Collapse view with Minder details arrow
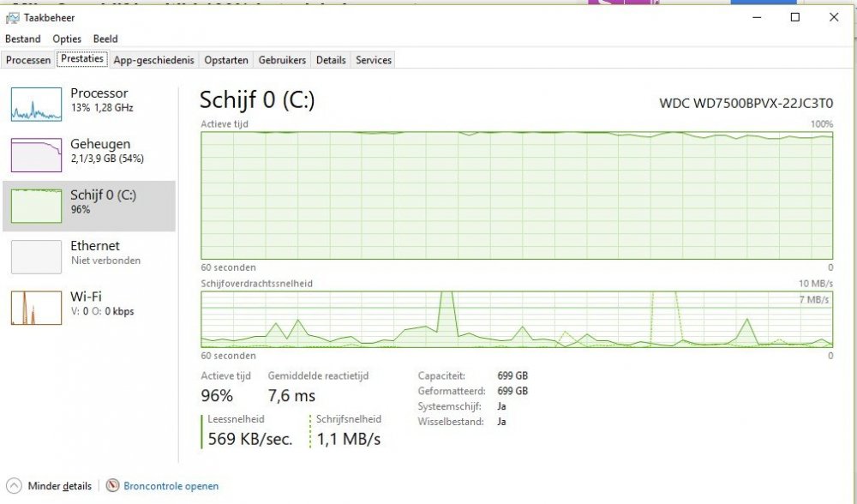 [14, 486]
